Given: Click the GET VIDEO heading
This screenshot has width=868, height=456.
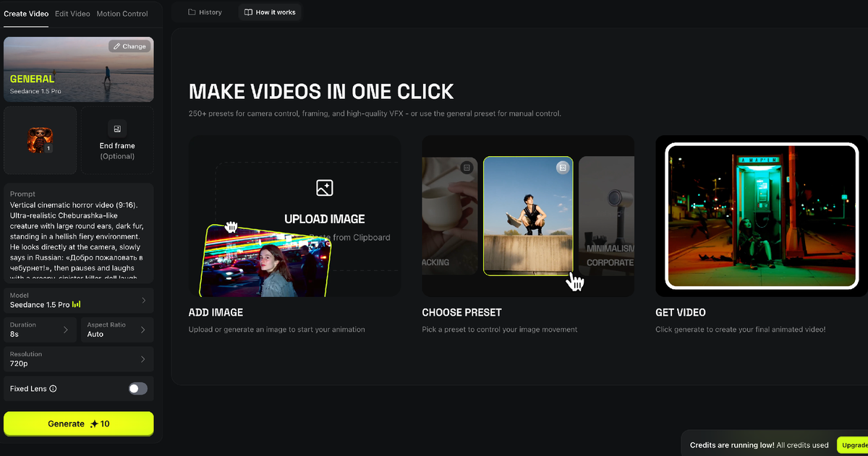Looking at the screenshot, I should pyautogui.click(x=681, y=313).
